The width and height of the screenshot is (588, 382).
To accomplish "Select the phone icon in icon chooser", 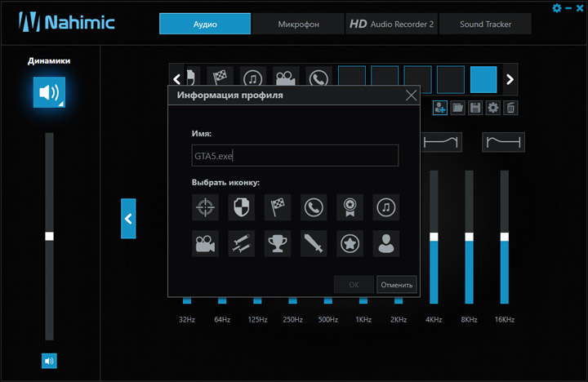I will (x=314, y=207).
